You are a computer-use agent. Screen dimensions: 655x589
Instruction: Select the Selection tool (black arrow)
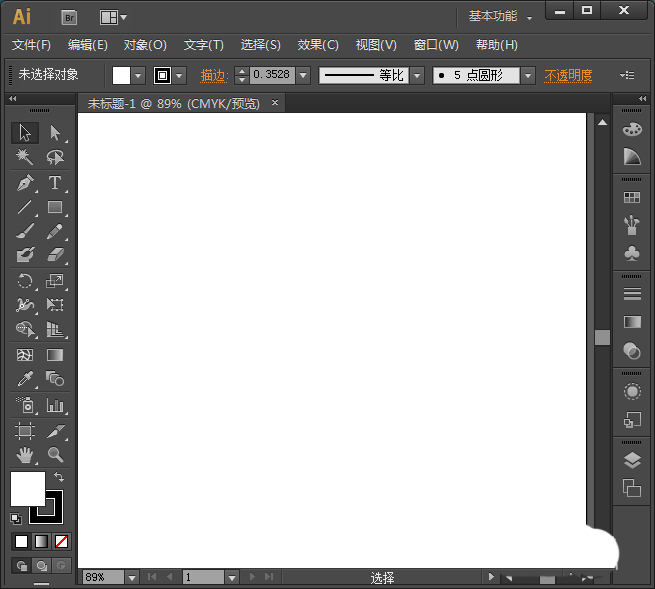[25, 133]
